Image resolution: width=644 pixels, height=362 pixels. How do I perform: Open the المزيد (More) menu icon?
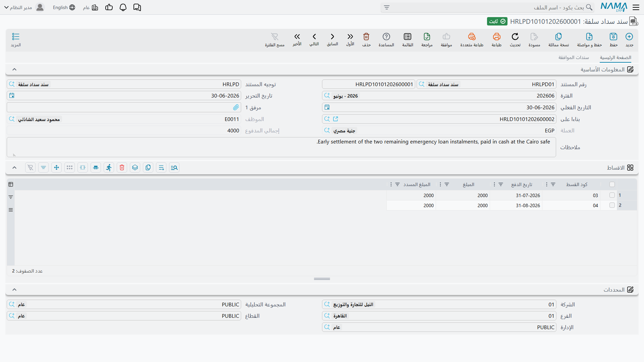[16, 37]
